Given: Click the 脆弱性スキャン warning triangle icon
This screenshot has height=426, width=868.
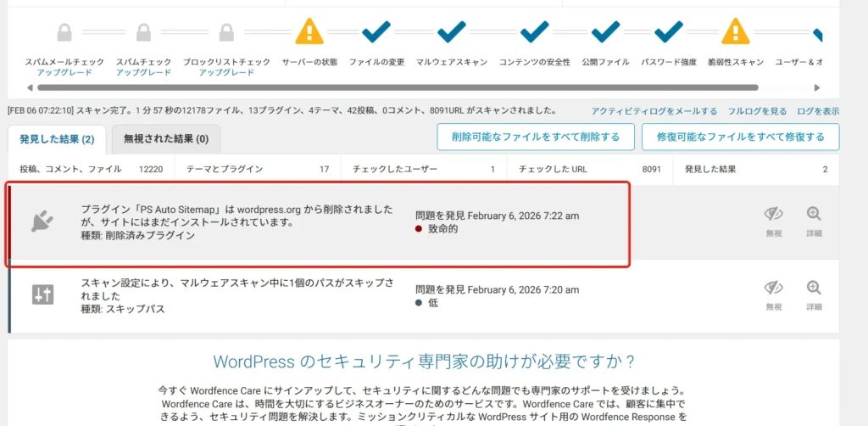Looking at the screenshot, I should tap(735, 32).
